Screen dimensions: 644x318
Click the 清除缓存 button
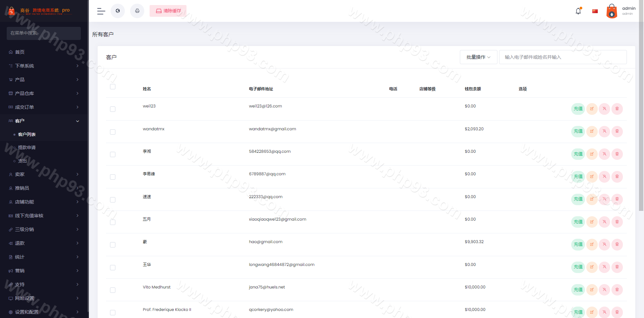click(x=168, y=11)
